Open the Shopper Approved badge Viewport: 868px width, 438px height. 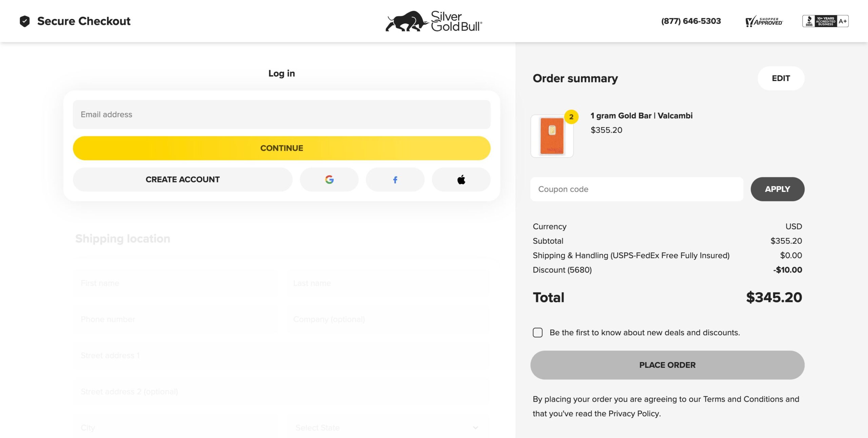(764, 21)
